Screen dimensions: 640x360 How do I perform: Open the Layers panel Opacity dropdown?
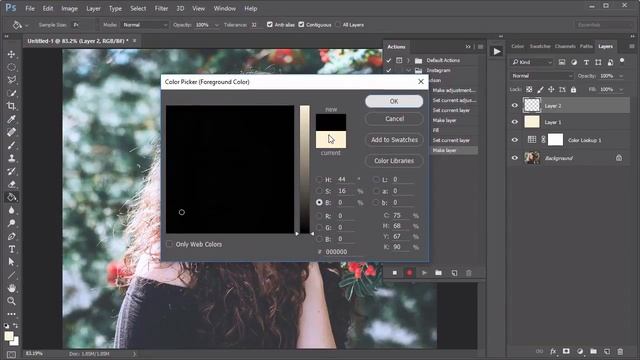click(x=621, y=76)
